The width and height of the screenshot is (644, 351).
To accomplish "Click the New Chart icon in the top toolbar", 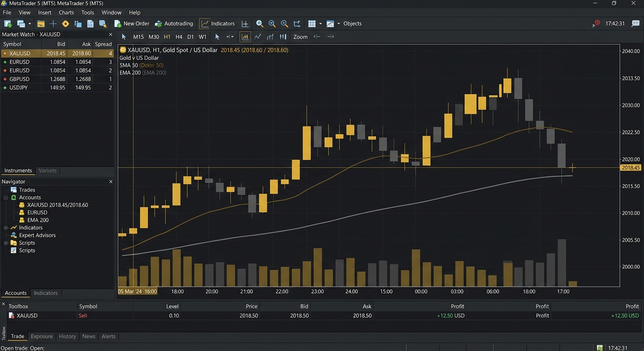I will pos(8,24).
